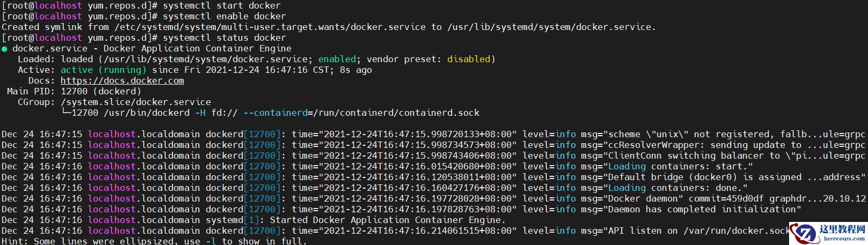Click the "systemctl start docker" command
The image size is (868, 245).
coord(224,5)
